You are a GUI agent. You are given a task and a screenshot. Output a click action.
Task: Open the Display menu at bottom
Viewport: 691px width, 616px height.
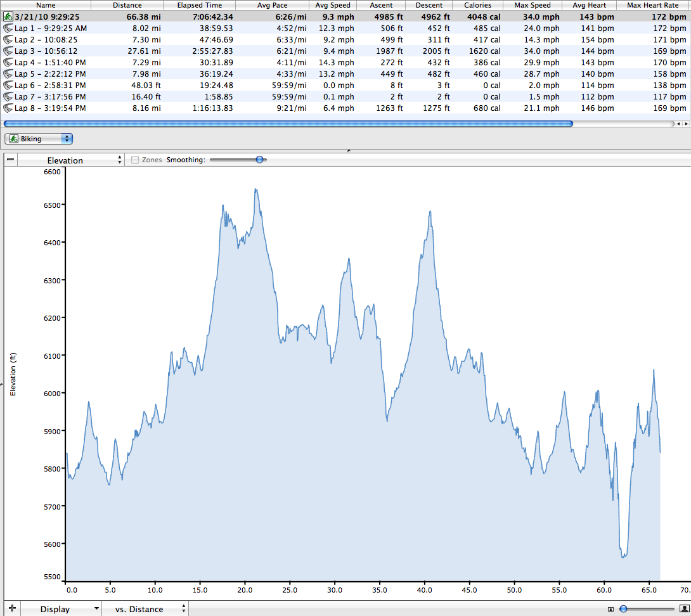pyautogui.click(x=61, y=609)
